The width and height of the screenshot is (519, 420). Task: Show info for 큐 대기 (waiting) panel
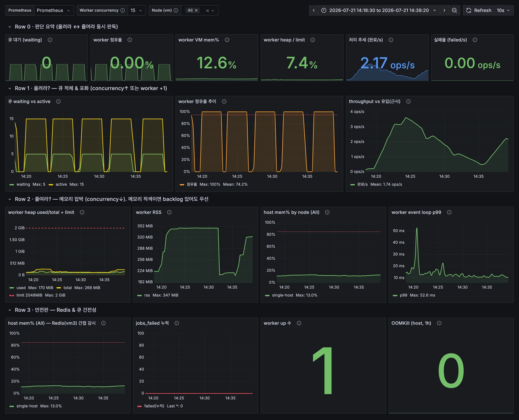tap(50, 40)
